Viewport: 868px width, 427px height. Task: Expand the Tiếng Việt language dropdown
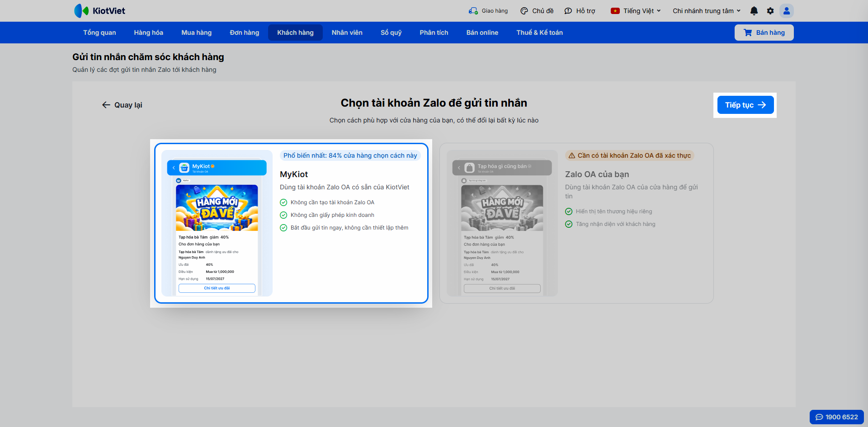tap(636, 11)
